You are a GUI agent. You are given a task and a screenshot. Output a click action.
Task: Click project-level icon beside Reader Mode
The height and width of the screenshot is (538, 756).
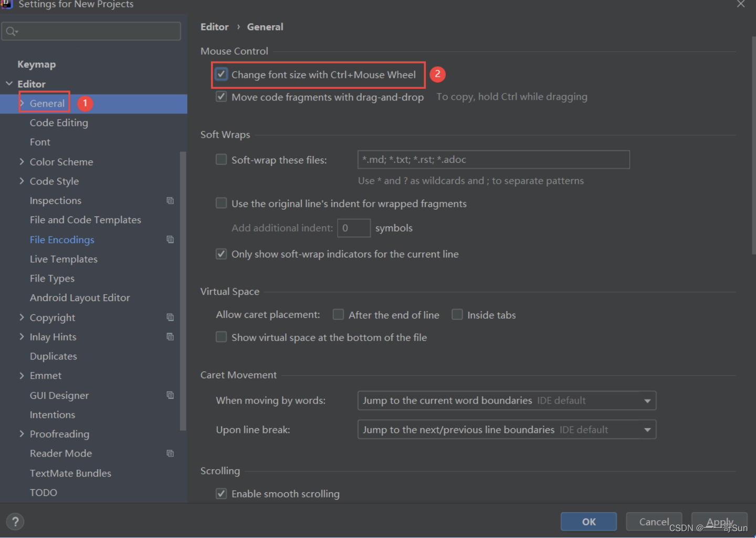click(x=170, y=453)
